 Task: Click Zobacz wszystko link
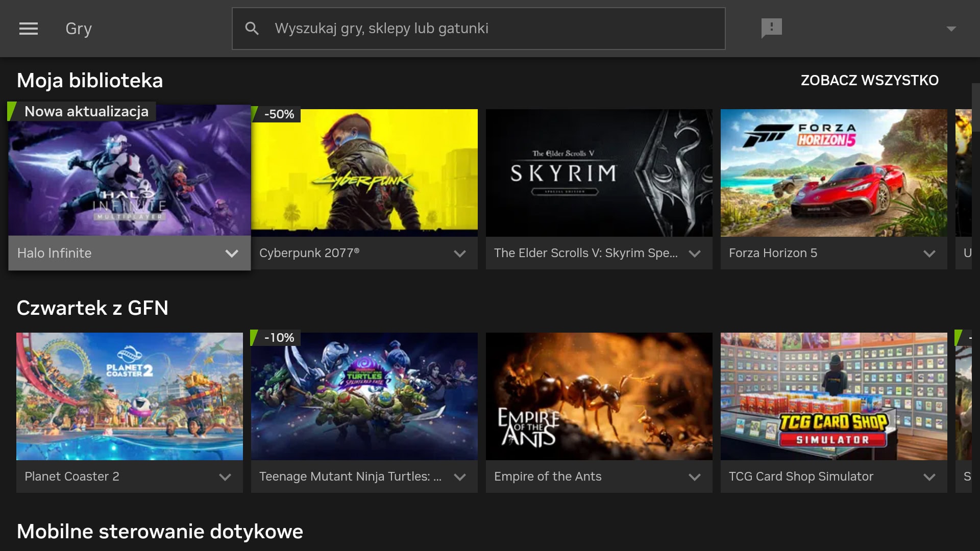[x=869, y=80]
